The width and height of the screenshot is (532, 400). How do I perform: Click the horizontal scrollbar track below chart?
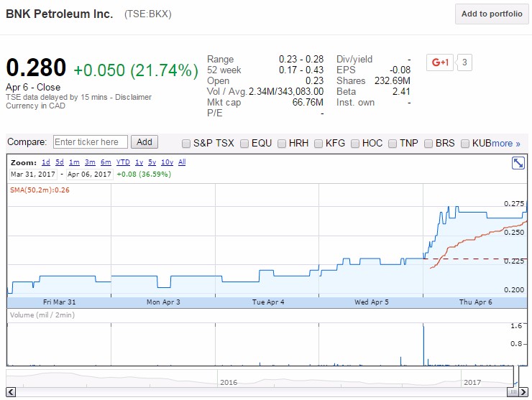coord(261,392)
